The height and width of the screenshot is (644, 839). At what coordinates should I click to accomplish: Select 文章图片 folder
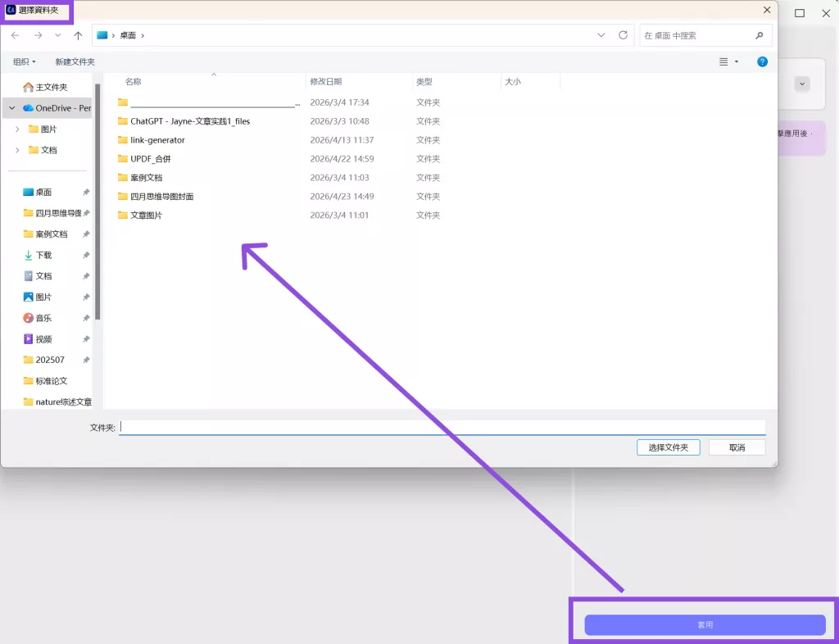point(140,215)
